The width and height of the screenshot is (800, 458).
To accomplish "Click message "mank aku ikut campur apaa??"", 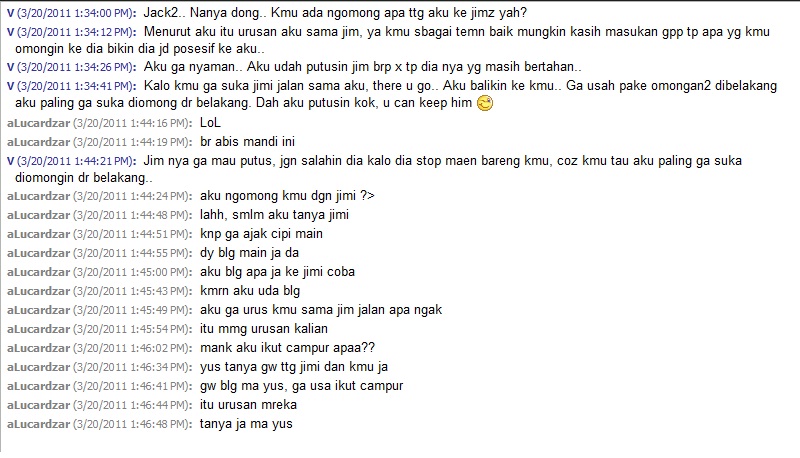I will click(x=287, y=348).
